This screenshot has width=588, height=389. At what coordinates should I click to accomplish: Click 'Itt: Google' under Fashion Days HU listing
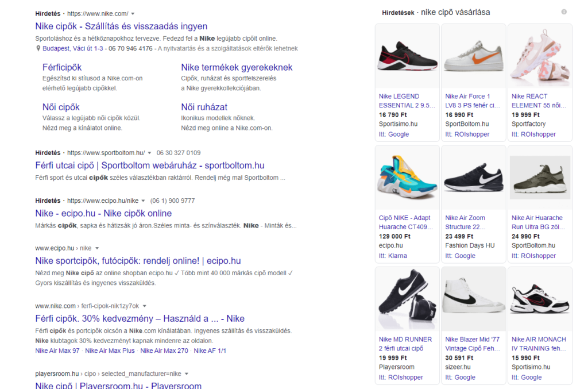coord(460,256)
